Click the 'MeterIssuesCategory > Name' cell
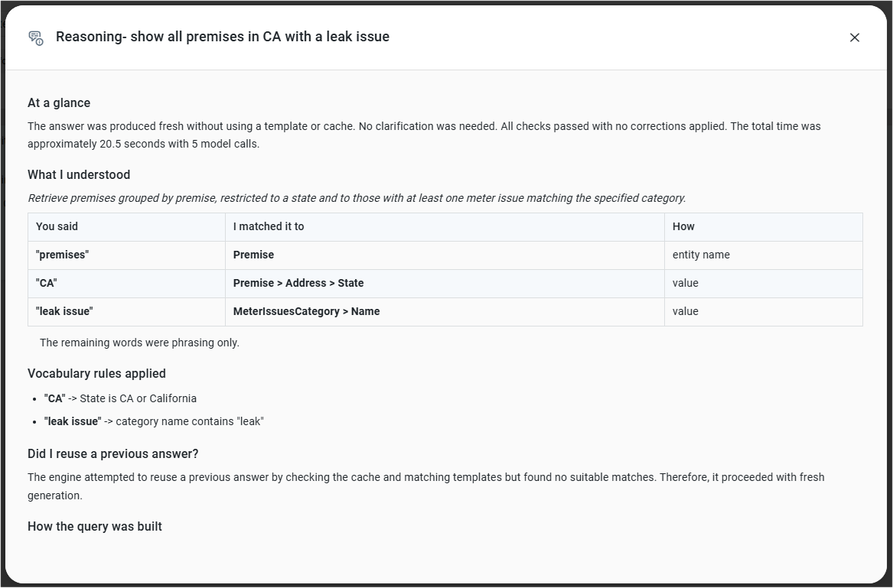Image resolution: width=893 pixels, height=588 pixels. click(x=445, y=311)
